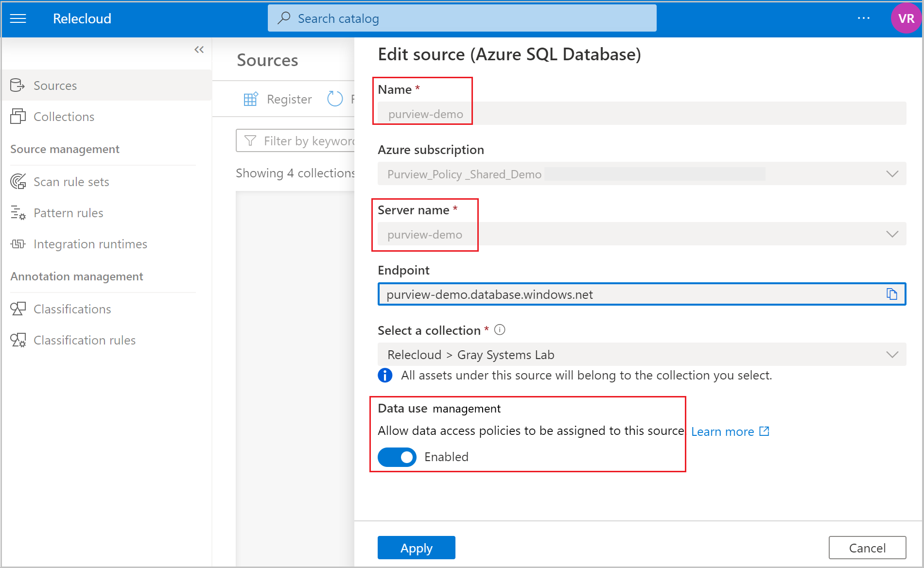
Task: Click the Cancel button
Action: click(x=867, y=548)
